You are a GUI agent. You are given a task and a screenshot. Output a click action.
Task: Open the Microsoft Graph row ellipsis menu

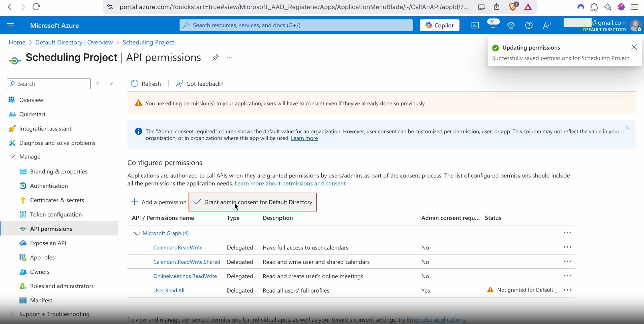[x=567, y=233]
